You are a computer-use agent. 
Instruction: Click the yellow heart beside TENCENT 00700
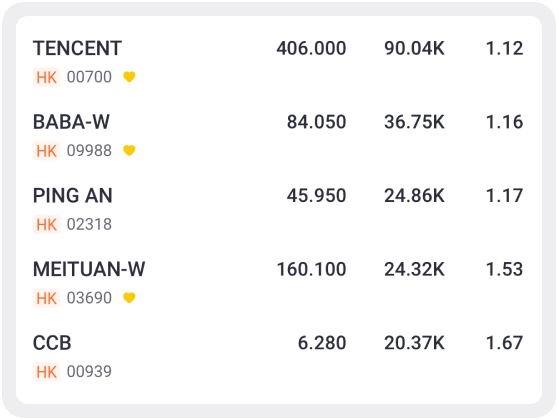[x=129, y=77]
